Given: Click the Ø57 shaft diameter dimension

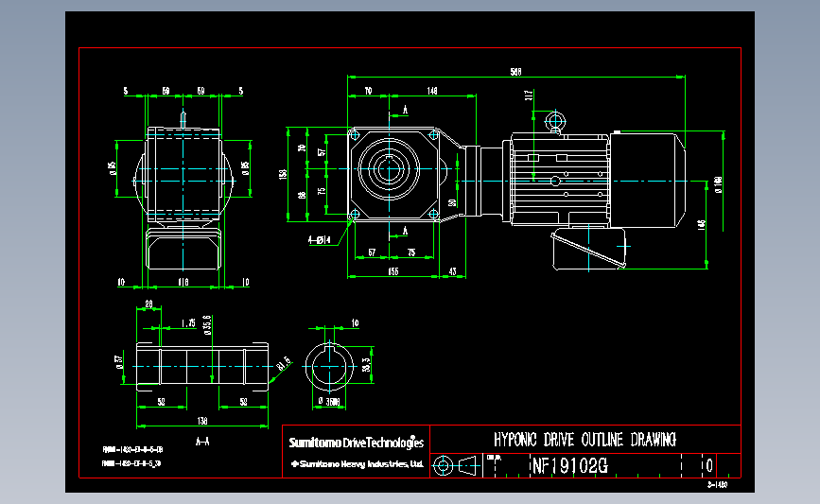Looking at the screenshot, I should click(x=119, y=362).
